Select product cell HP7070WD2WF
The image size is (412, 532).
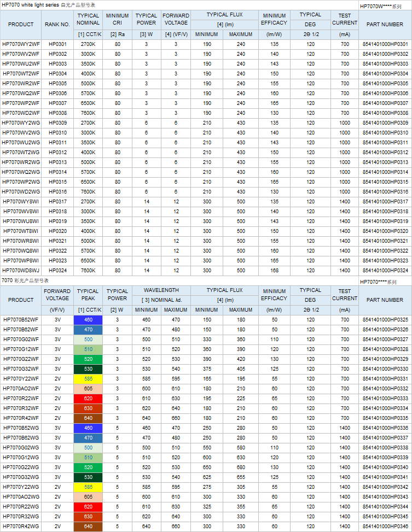[x=21, y=113]
